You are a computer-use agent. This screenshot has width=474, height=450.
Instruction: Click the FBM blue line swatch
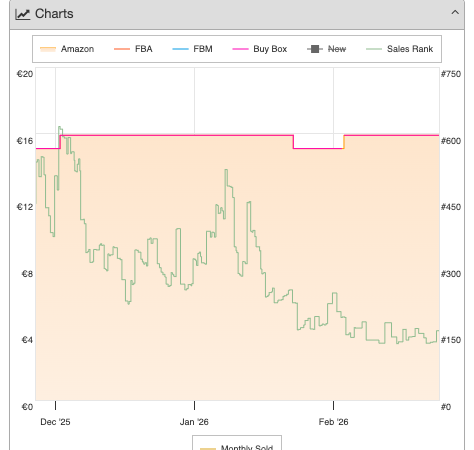coord(180,49)
